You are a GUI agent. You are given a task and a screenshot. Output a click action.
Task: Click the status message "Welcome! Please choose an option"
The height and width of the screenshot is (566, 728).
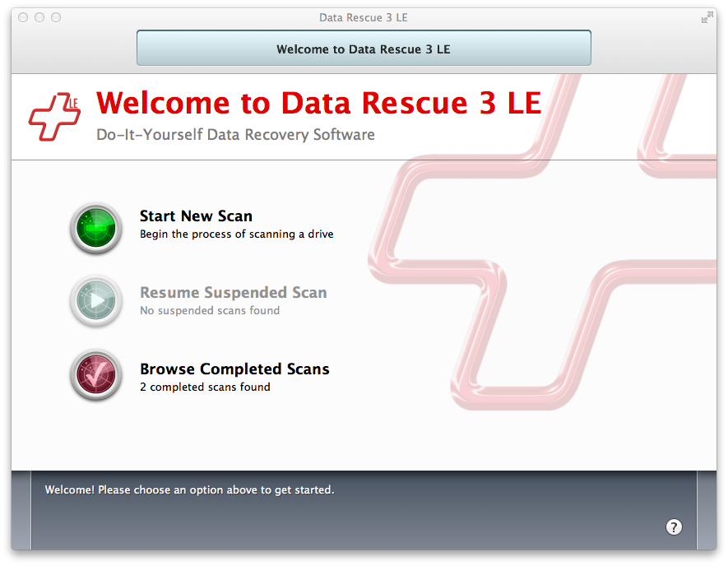click(x=189, y=489)
